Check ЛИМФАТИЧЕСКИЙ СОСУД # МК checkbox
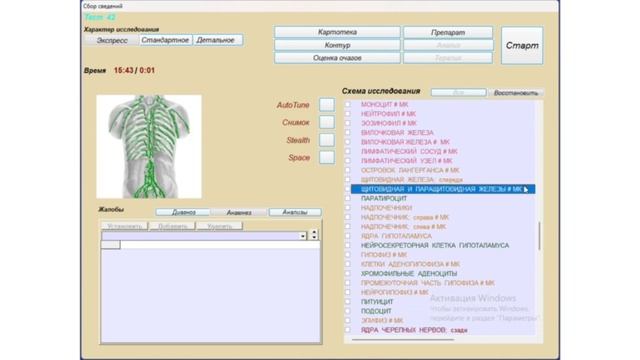This screenshot has width=640, height=360. tap(348, 151)
